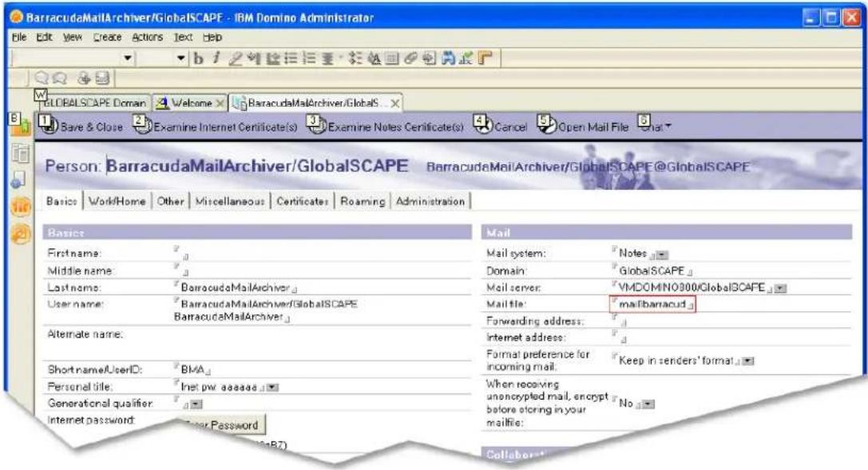The image size is (868, 470).
Task: Click the blue book left sidebar icon
Action: point(19,179)
